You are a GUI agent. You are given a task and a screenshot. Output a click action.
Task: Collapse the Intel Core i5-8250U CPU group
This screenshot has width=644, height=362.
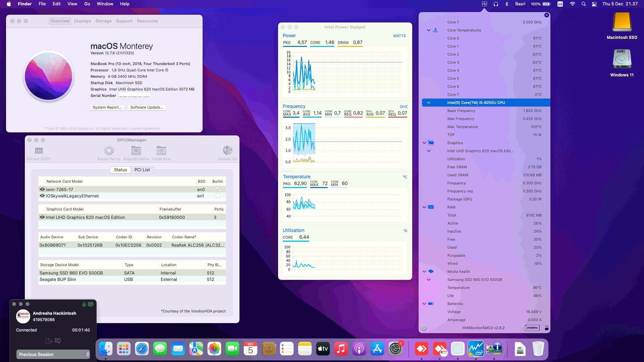tap(428, 103)
